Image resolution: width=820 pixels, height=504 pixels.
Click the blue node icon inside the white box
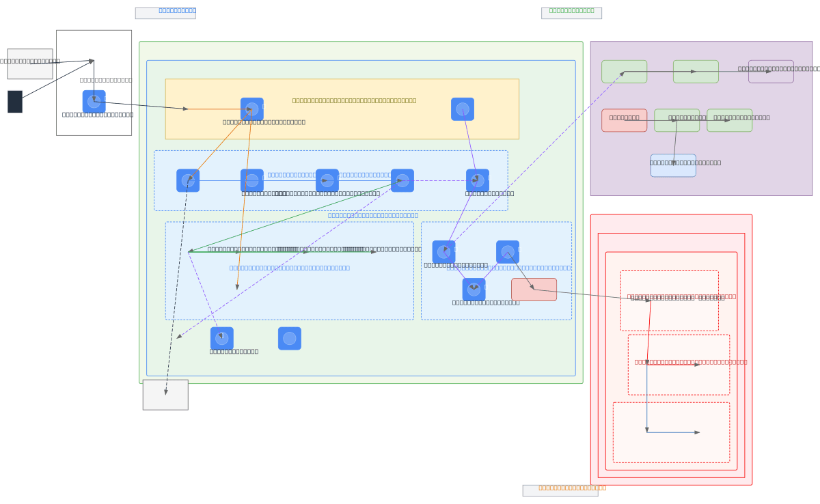point(94,102)
